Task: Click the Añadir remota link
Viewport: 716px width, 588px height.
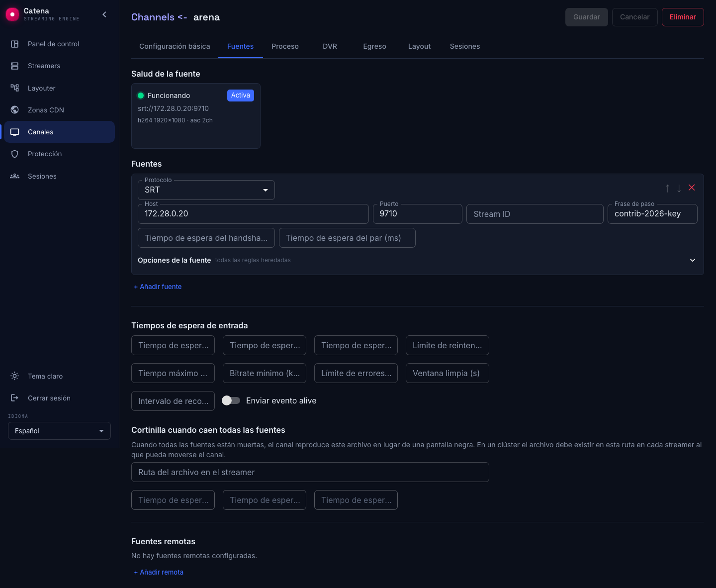Action: (x=159, y=572)
